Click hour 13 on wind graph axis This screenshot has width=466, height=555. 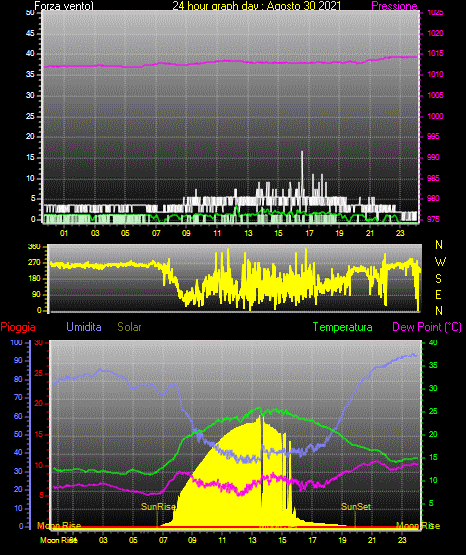[x=248, y=233]
